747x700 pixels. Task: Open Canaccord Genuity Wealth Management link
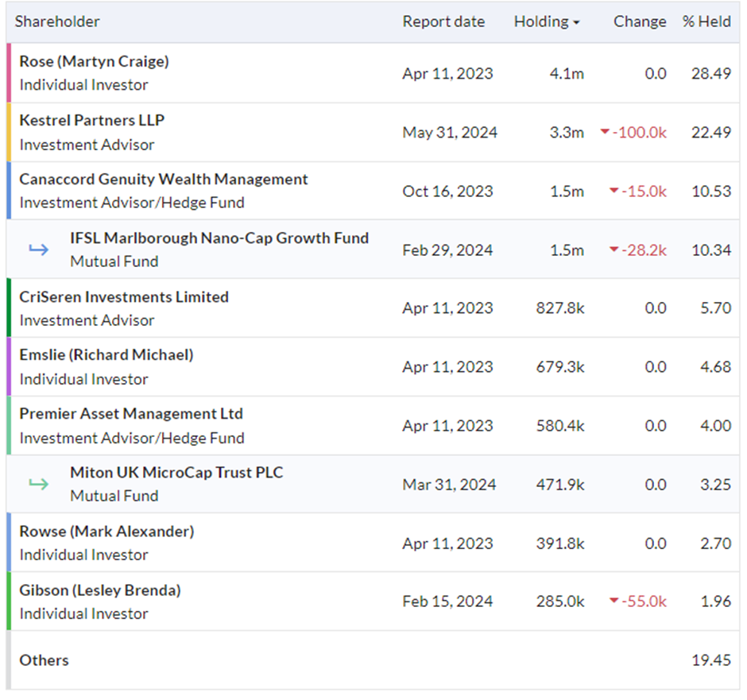164,179
